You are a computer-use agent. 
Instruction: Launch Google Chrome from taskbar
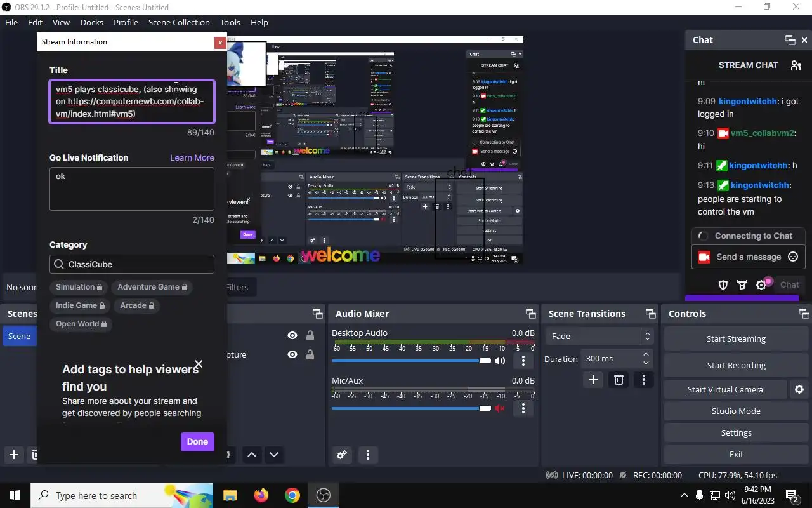[292, 495]
